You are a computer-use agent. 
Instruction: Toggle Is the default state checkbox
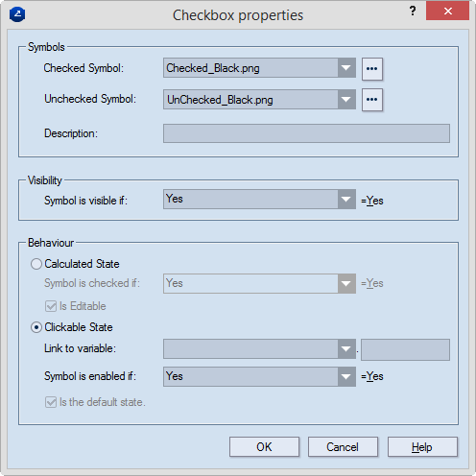[51, 402]
